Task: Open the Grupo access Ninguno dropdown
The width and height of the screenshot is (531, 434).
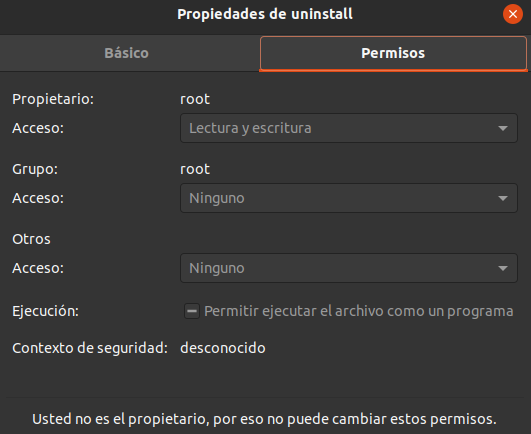Action: (x=349, y=198)
